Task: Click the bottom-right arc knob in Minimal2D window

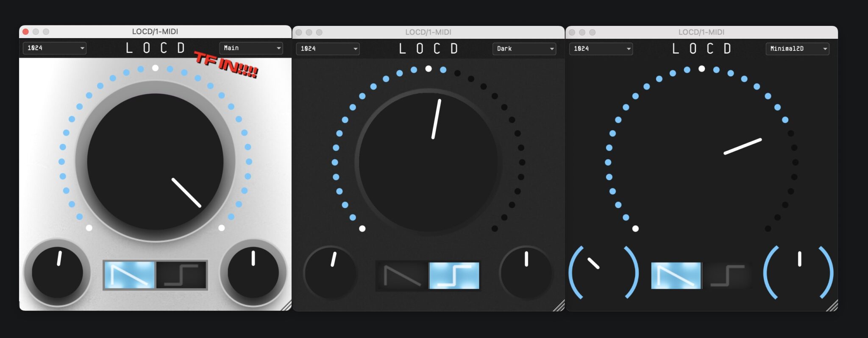Action: (x=798, y=273)
